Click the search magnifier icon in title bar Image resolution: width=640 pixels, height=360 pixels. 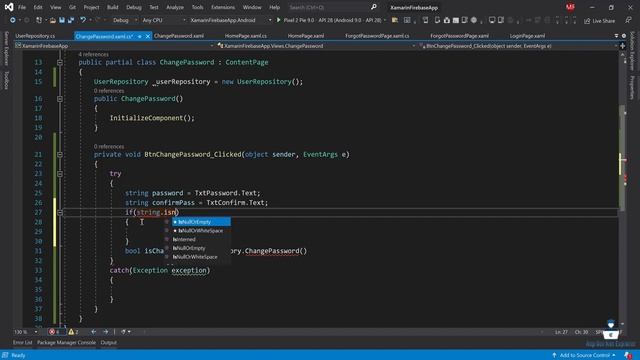click(x=373, y=7)
